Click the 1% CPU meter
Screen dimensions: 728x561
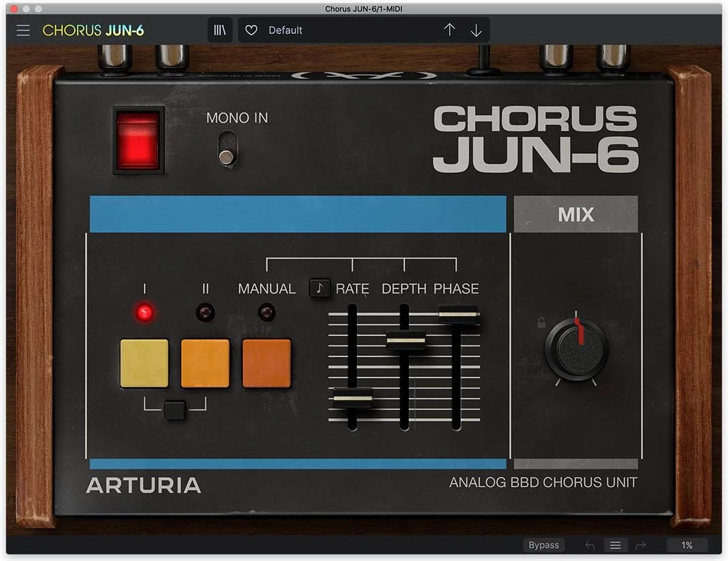coord(686,545)
